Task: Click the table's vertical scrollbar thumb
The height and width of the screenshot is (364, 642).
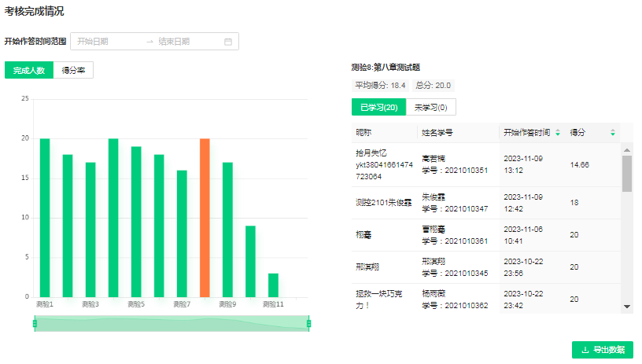Action: coord(627,174)
